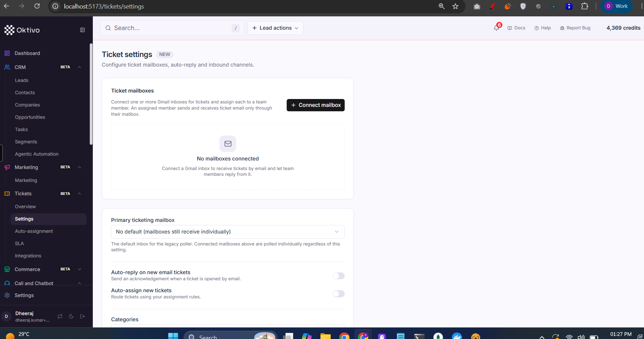Click the gear icon beside Settings
This screenshot has height=339, width=644.
coord(7,295)
